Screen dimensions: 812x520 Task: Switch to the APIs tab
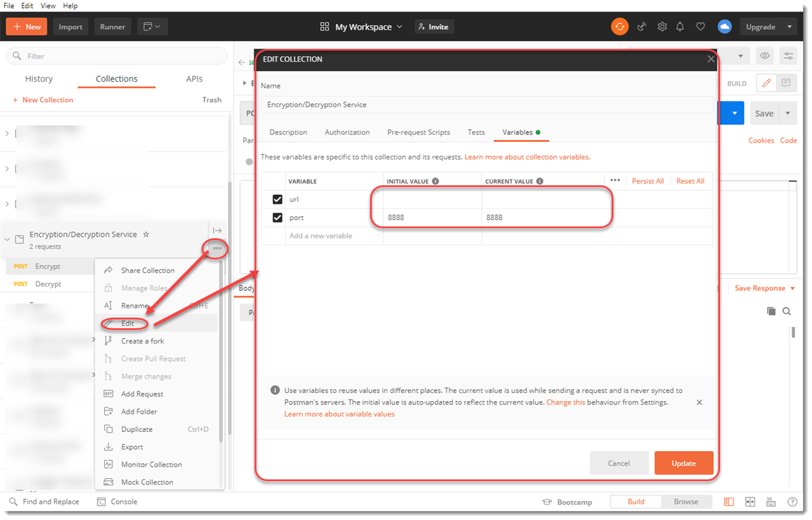click(x=194, y=79)
